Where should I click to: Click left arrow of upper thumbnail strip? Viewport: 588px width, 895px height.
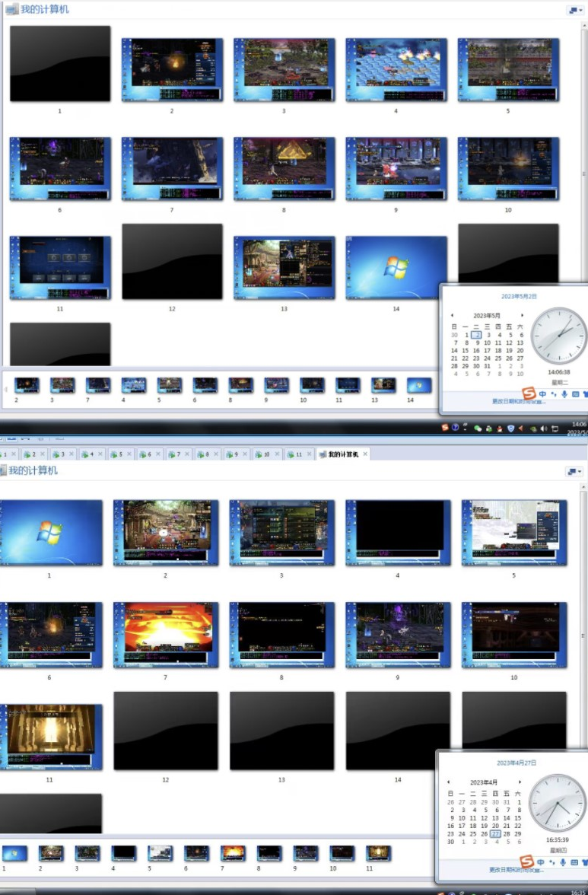click(x=5, y=389)
